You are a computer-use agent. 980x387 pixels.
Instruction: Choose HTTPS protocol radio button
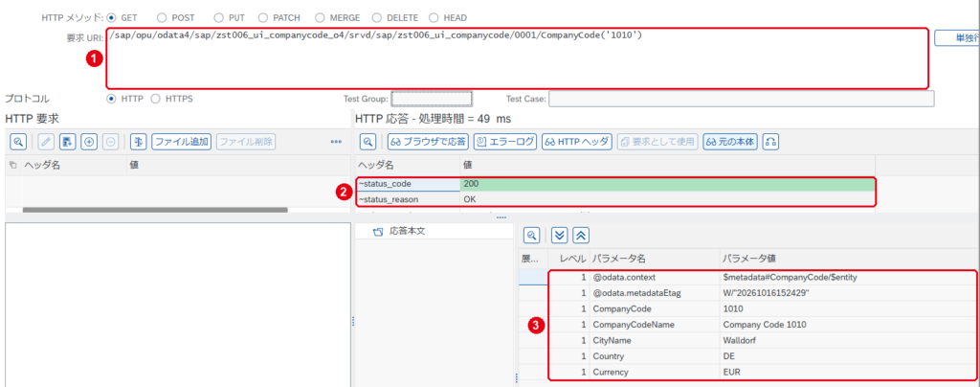point(156,99)
